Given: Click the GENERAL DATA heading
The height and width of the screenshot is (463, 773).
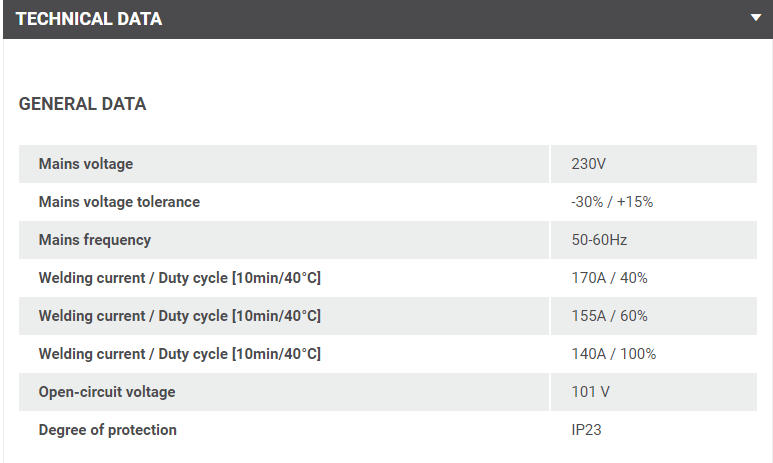Looking at the screenshot, I should 82,104.
